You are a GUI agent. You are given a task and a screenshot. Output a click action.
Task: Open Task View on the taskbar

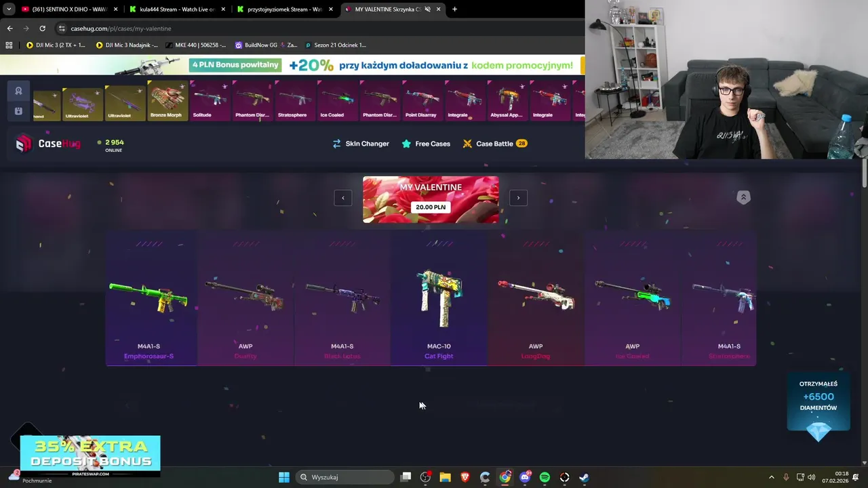(406, 477)
